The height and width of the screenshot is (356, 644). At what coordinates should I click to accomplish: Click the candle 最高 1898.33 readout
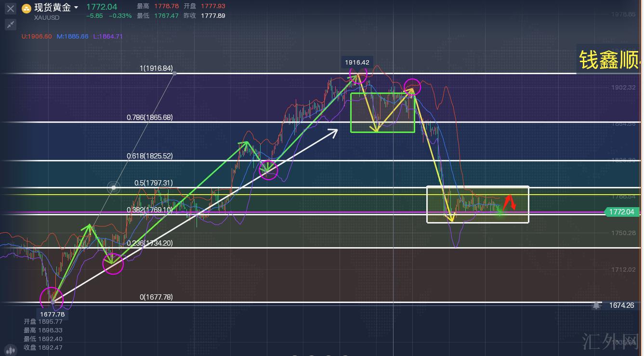coord(43,330)
